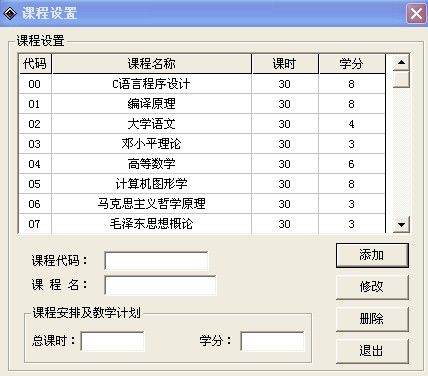
Task: Click the 退出 button
Action: [372, 351]
